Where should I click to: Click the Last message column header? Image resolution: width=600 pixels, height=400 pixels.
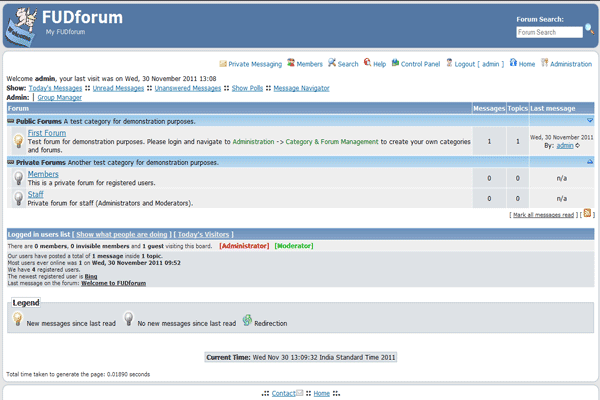562,108
